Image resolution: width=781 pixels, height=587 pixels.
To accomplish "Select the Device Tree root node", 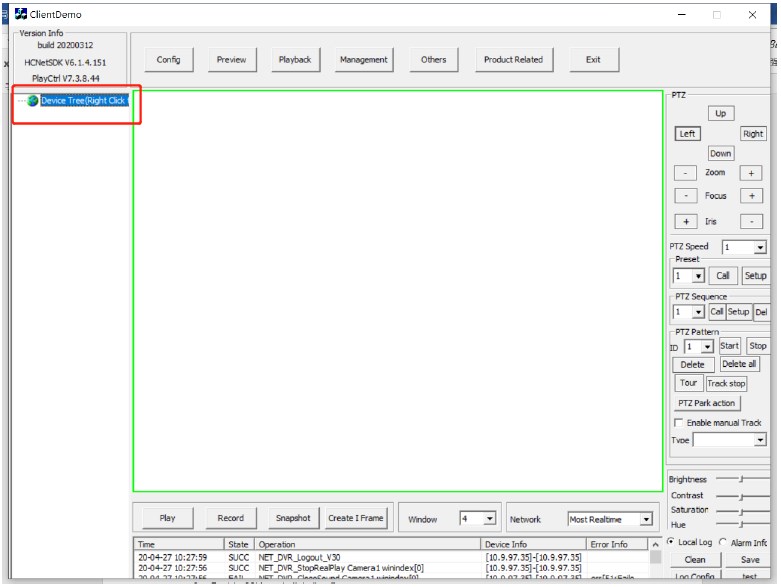I will (x=83, y=101).
